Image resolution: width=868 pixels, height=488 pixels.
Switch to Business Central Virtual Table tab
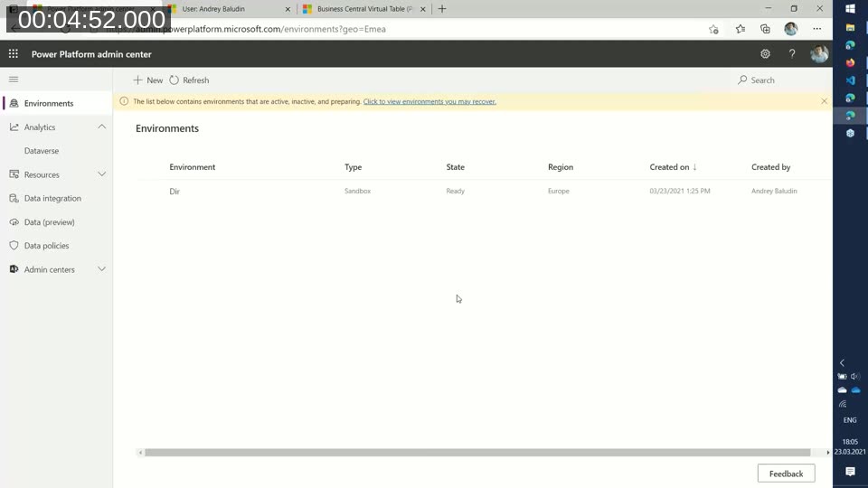click(363, 9)
